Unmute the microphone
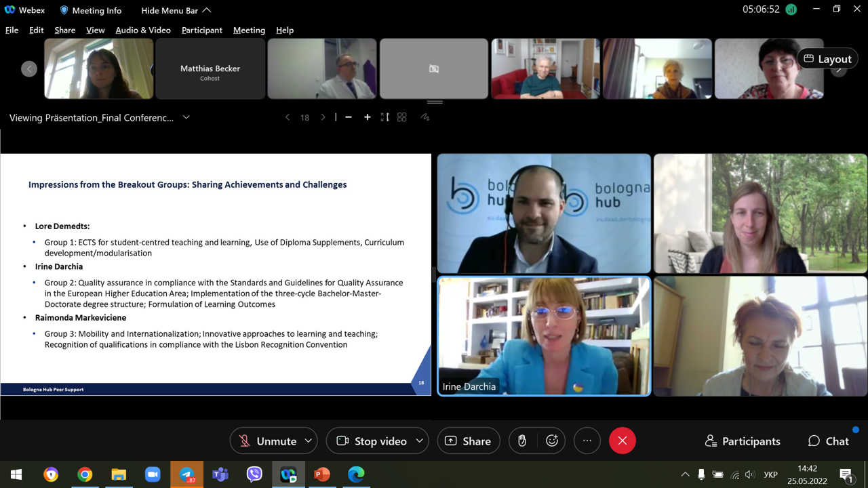868x488 pixels. point(267,441)
